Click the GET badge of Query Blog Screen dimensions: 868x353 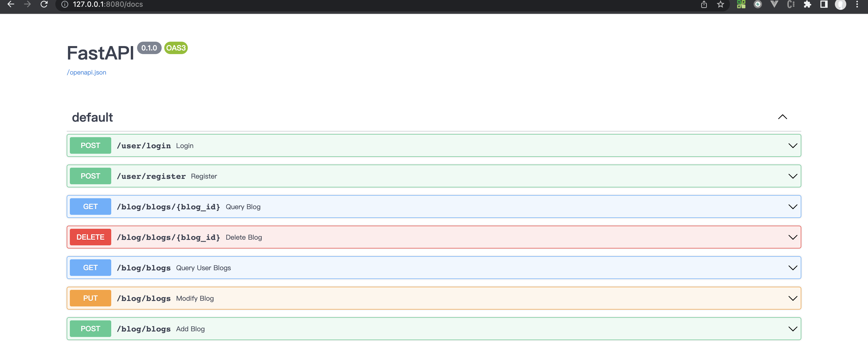(x=90, y=207)
